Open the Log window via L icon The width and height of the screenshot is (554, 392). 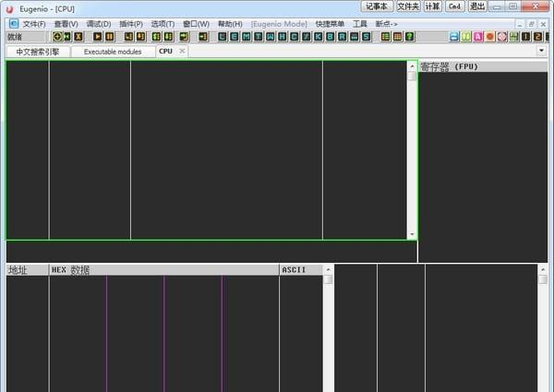tap(223, 36)
